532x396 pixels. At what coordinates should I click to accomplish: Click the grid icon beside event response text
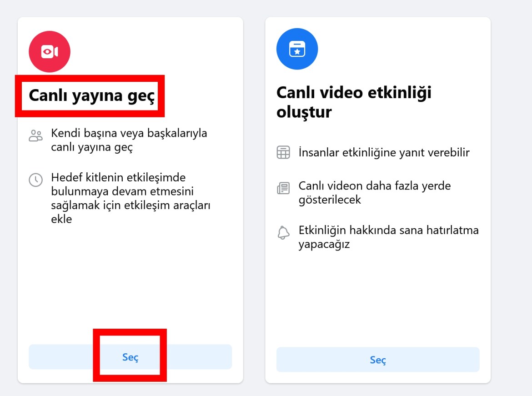(283, 152)
